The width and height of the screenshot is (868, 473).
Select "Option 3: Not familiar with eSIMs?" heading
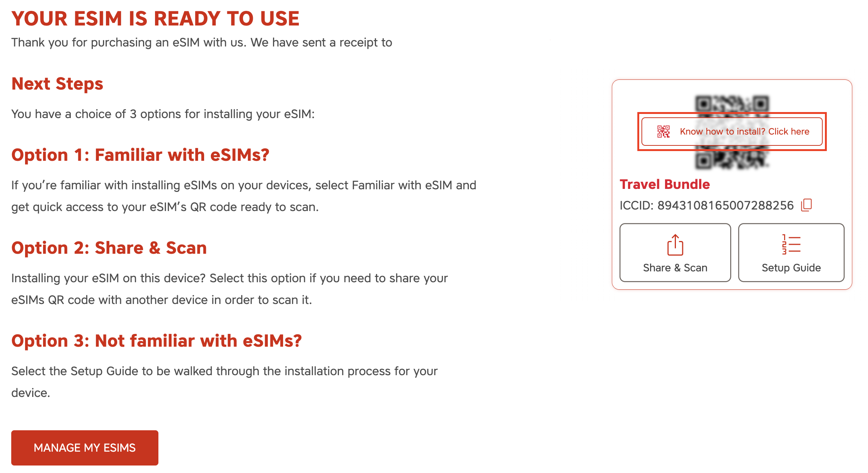pyautogui.click(x=157, y=341)
